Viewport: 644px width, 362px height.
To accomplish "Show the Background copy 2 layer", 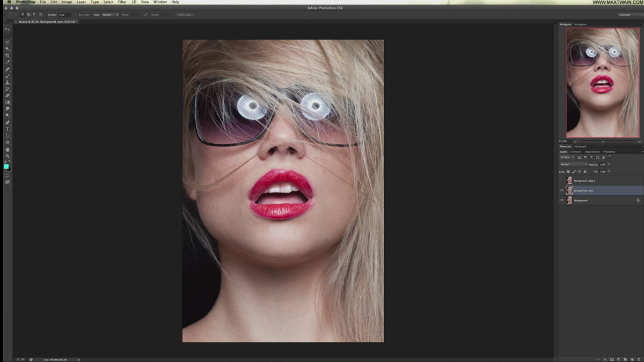I will click(x=562, y=181).
